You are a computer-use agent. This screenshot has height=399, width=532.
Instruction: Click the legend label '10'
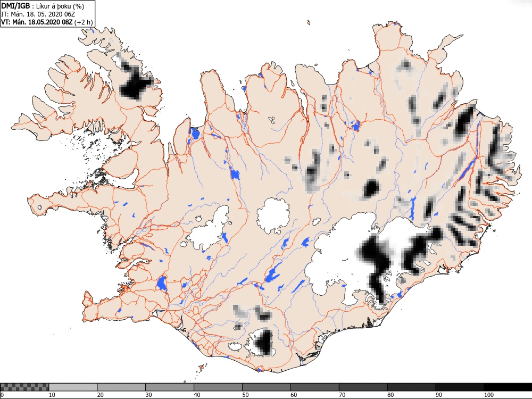pos(52,395)
